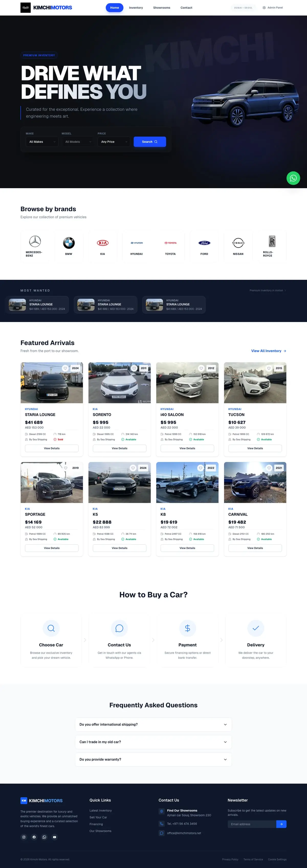View details of the Kia K8
Screen dimensions: 307x868
tap(187, 548)
